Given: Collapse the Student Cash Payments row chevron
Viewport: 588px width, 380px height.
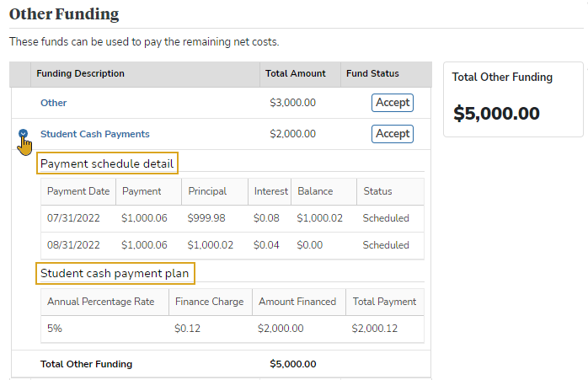Looking at the screenshot, I should [x=24, y=133].
